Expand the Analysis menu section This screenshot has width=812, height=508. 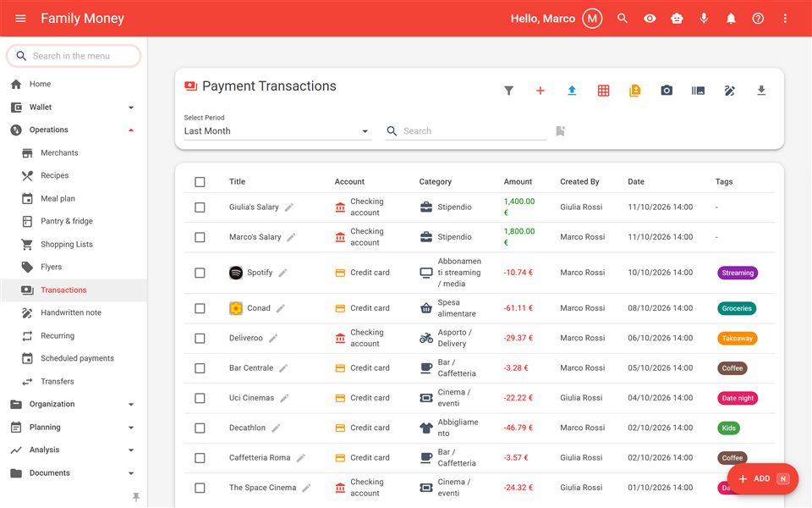[73, 450]
